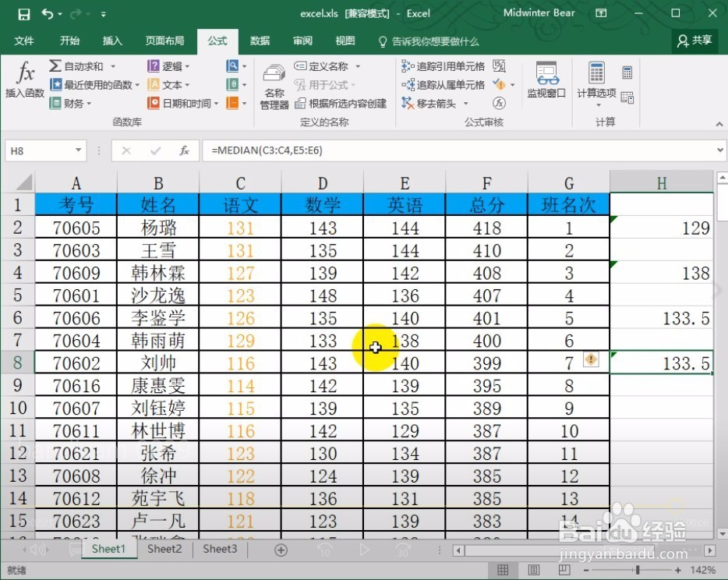Open Lookup and Reference functions icon
The width and height of the screenshot is (728, 580).
tap(232, 66)
